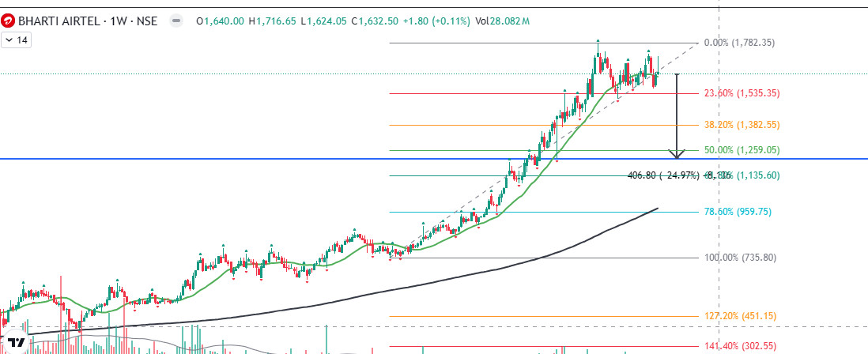Select the open value O1,640.00

click(x=221, y=21)
